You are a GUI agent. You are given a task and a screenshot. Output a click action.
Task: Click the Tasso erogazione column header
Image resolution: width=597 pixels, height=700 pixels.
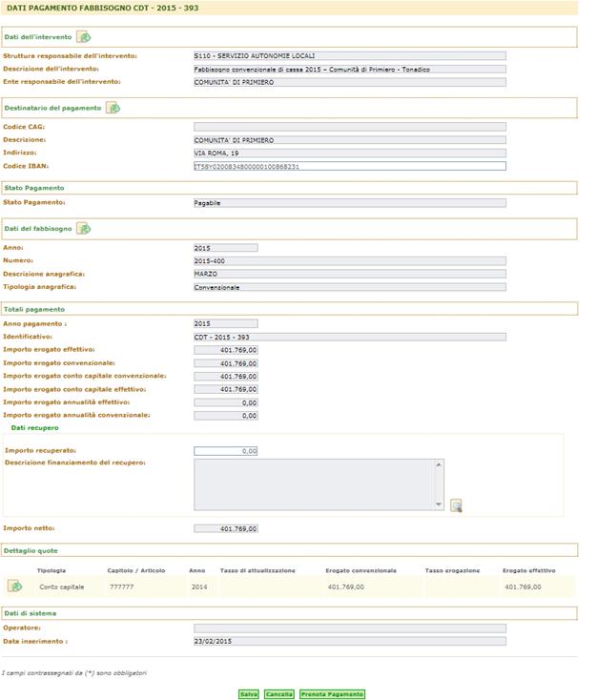[x=452, y=570]
